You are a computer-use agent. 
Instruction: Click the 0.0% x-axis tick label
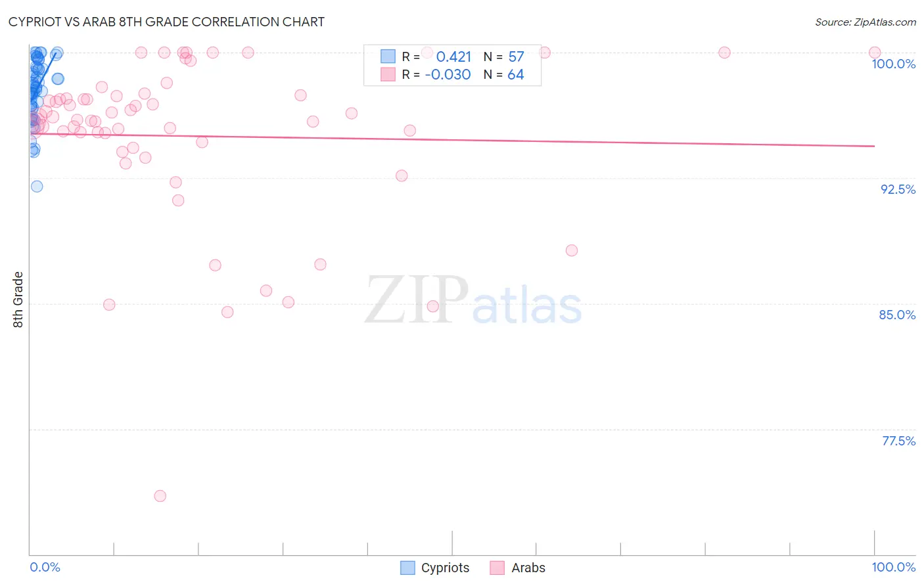(45, 567)
